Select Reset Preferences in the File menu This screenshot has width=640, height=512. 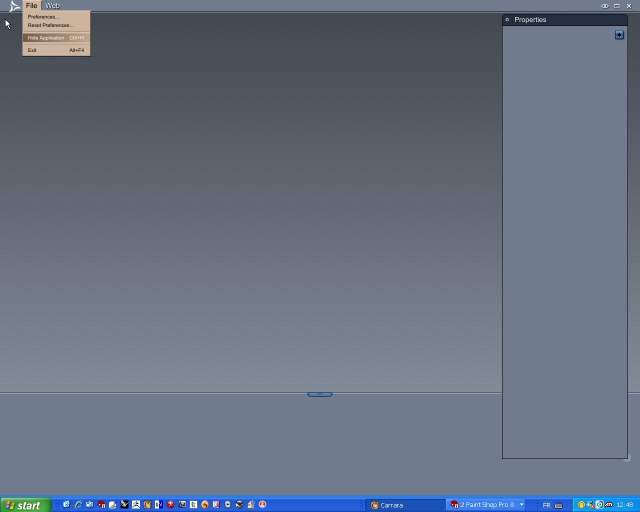(56, 25)
